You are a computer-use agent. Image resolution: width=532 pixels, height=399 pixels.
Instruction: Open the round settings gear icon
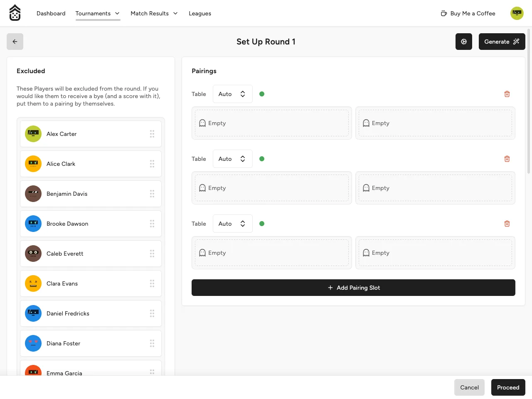464,42
